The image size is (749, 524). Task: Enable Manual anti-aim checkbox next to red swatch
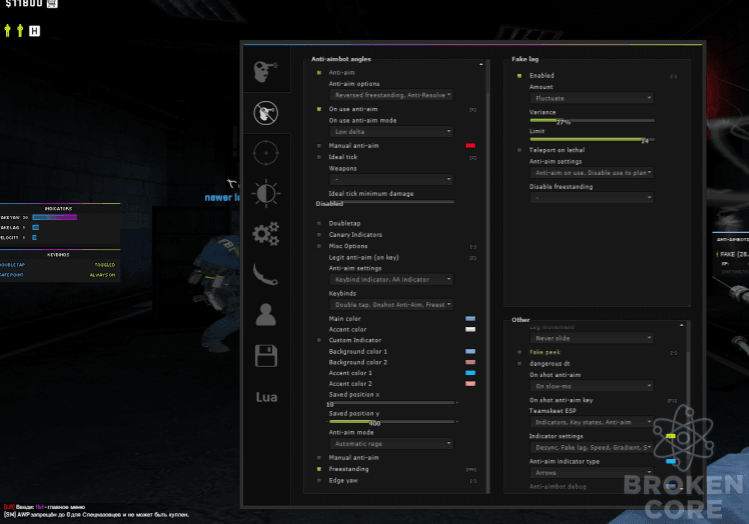tap(319, 146)
